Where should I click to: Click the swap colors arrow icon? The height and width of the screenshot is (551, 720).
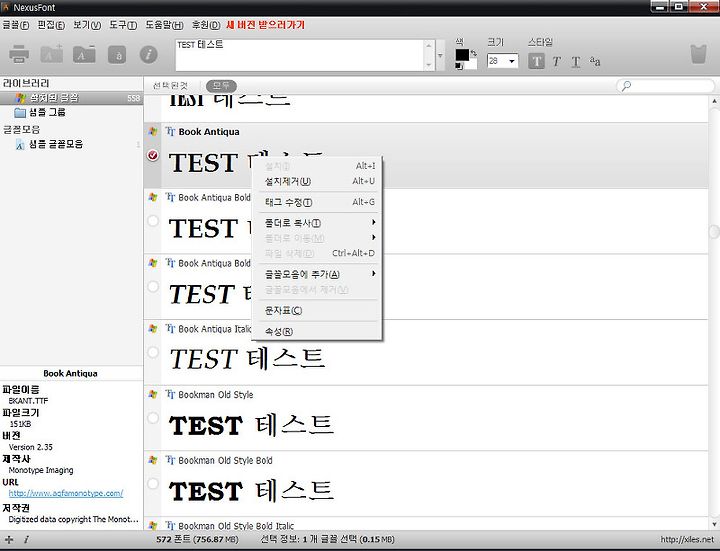coord(473,54)
